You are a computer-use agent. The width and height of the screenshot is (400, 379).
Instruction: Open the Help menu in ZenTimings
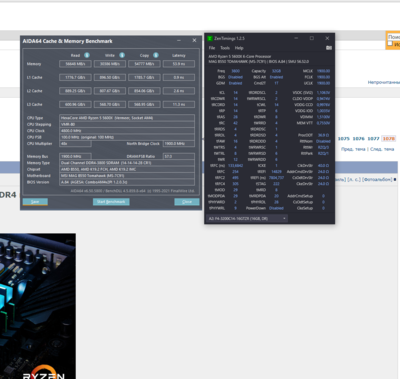239,48
